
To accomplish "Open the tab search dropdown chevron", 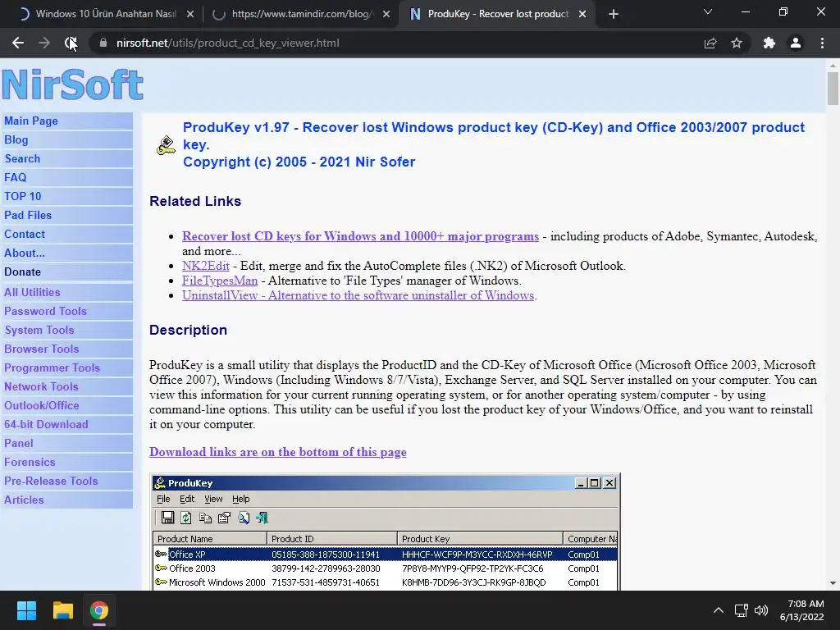I will tap(708, 11).
